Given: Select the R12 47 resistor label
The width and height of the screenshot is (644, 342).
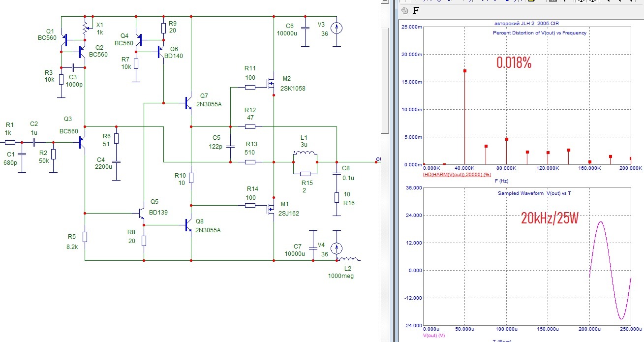Looking at the screenshot, I should [x=250, y=115].
